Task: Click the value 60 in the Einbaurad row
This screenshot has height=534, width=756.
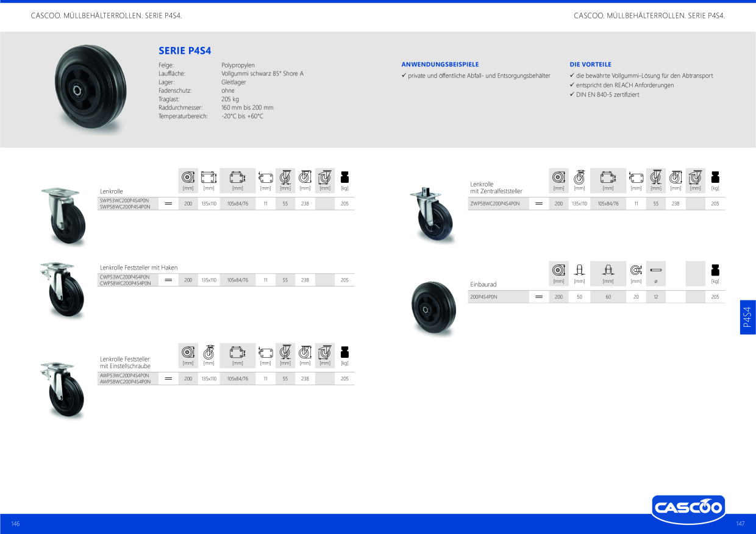Action: [x=608, y=297]
